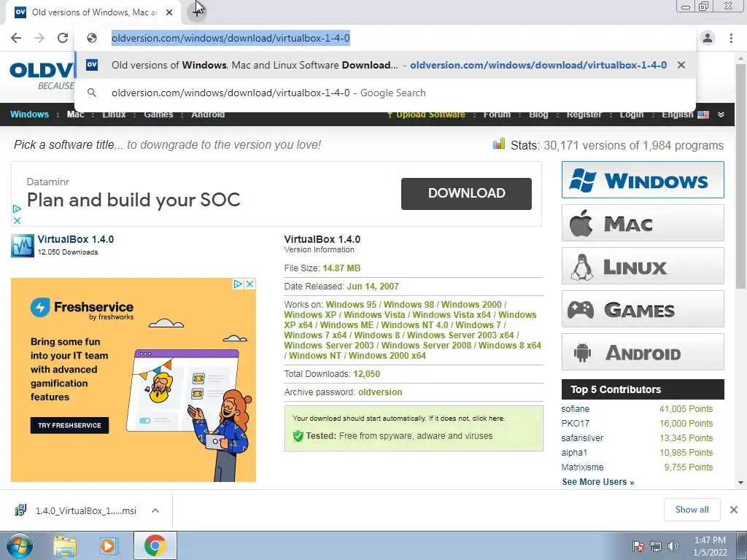Open contributor PKO17's profile

(575, 424)
